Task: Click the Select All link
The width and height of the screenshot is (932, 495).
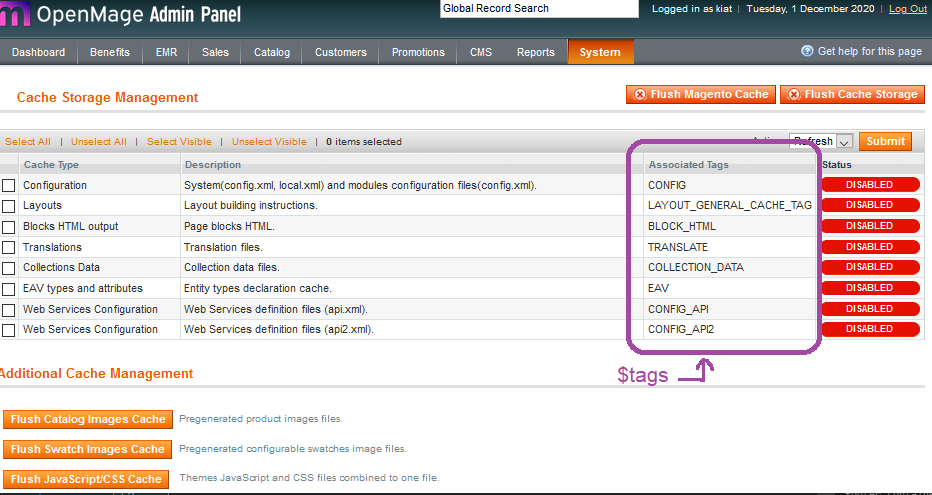Action: 28,142
